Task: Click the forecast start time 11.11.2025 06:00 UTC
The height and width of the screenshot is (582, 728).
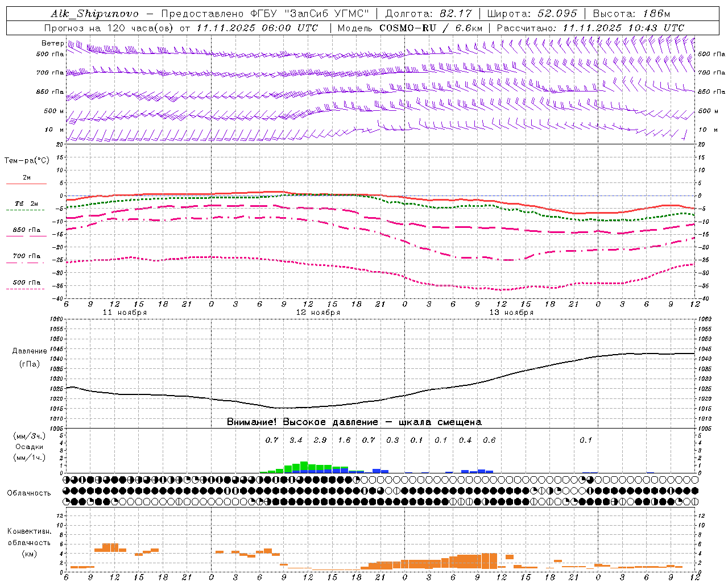Action: [x=257, y=28]
